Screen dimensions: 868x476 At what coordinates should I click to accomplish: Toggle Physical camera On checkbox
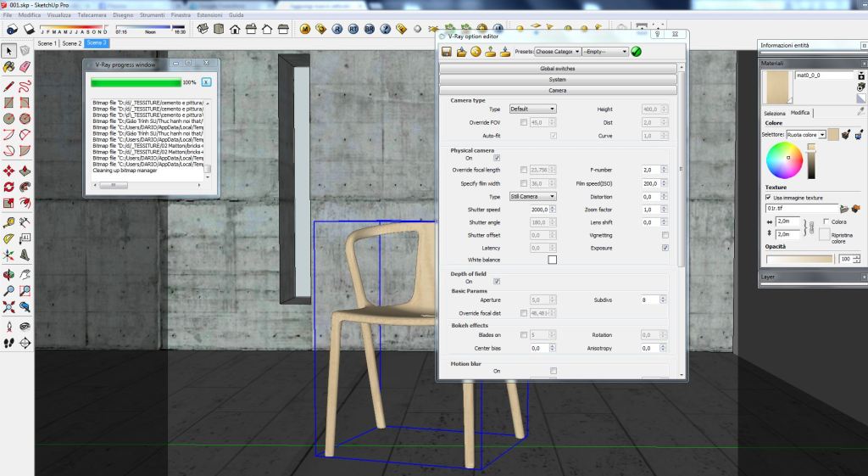497,158
